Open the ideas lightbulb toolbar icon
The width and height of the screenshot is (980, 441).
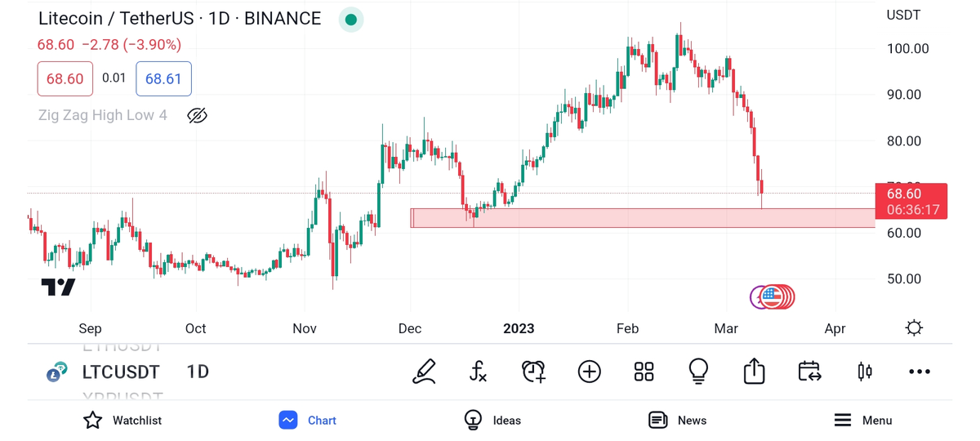tap(698, 372)
